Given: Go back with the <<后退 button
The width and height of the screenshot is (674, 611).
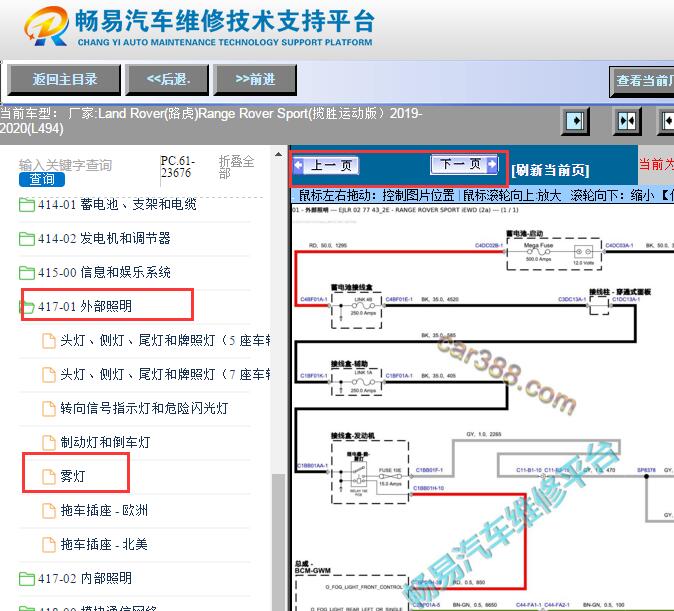Looking at the screenshot, I should point(167,80).
